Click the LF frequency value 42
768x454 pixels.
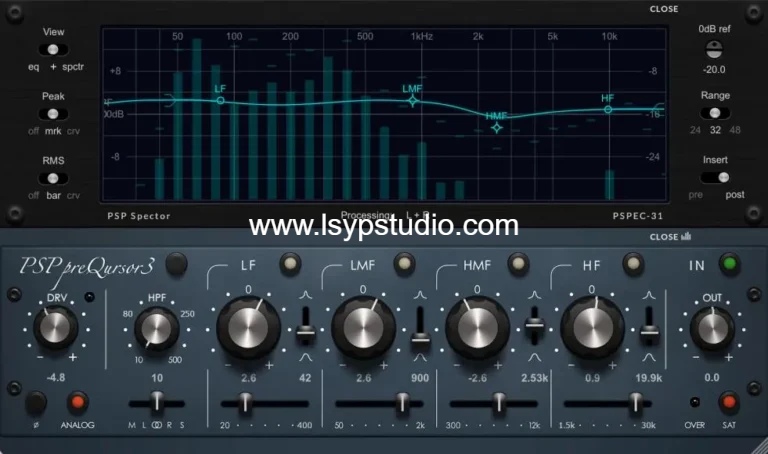tap(305, 378)
